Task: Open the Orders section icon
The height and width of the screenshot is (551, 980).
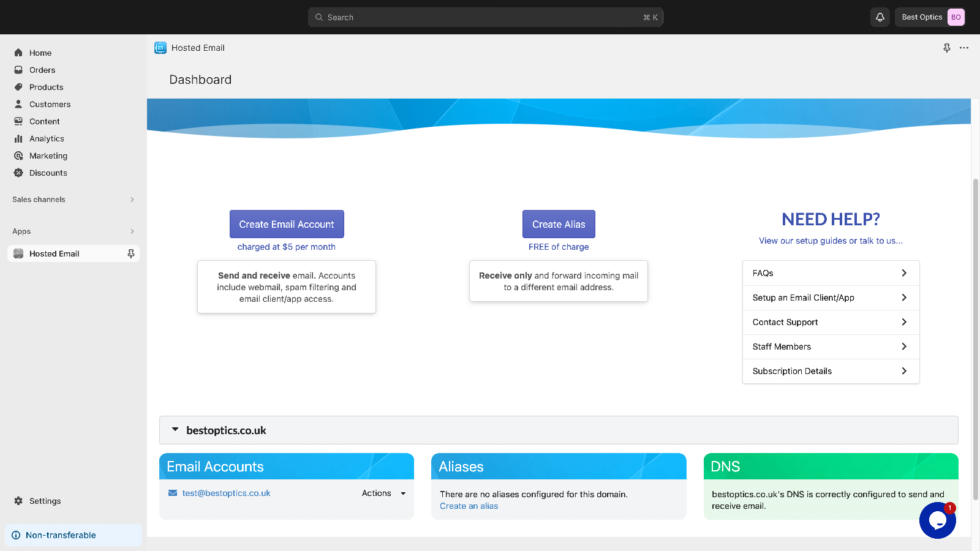Action: 18,70
